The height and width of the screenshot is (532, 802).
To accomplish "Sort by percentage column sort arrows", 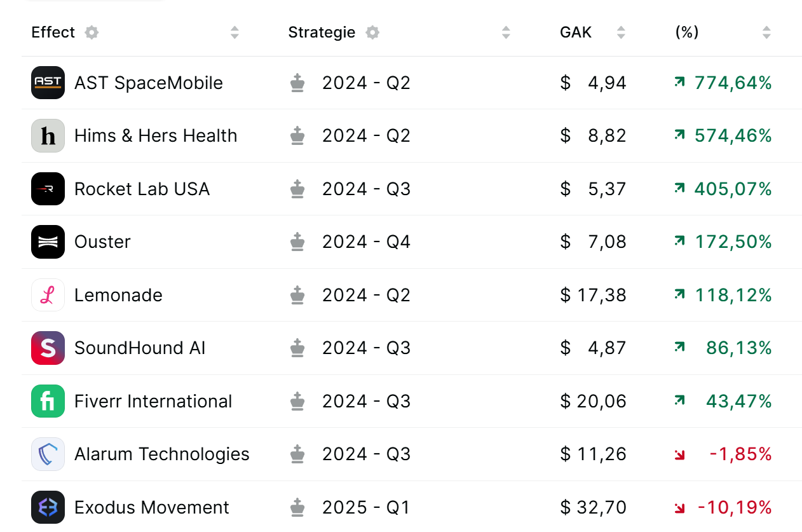I will [x=766, y=32].
